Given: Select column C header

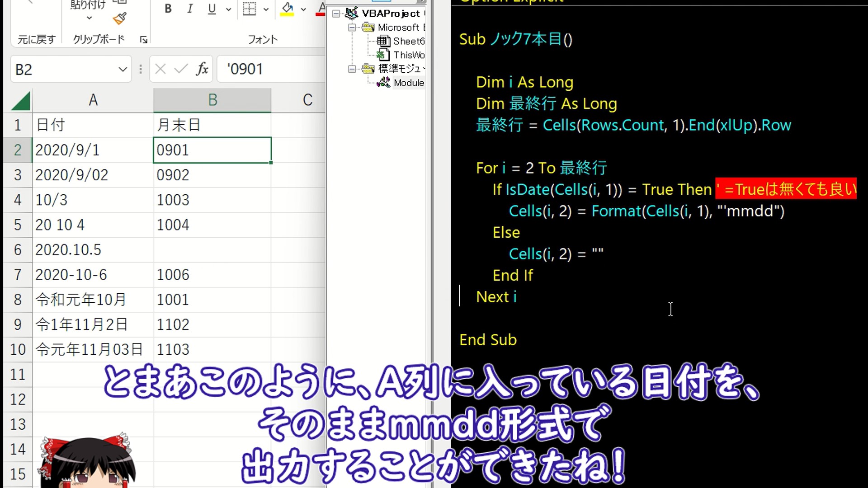Looking at the screenshot, I should 307,100.
